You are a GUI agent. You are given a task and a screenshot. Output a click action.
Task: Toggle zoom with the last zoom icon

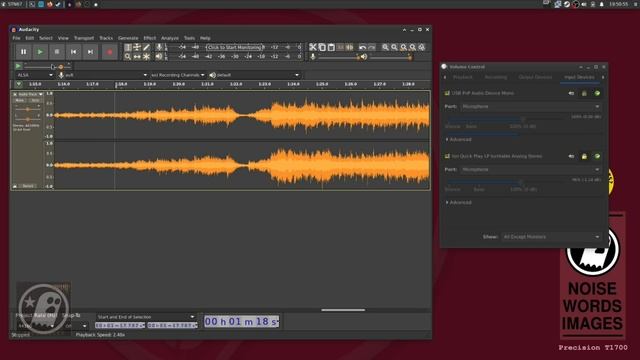[422, 47]
